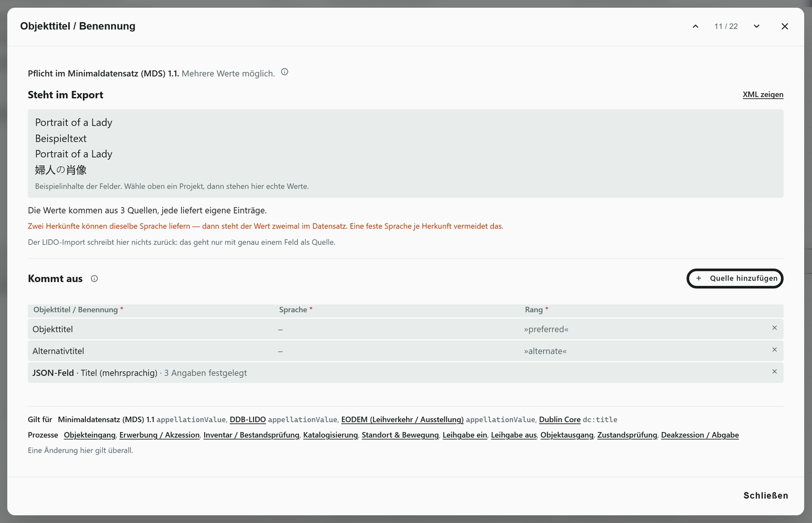Remove the Alternativtitel source row
Screen dimensions: 812x523
tap(774, 350)
